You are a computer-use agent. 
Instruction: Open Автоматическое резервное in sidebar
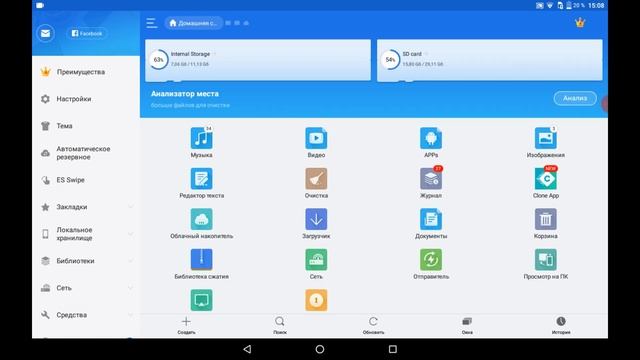[86, 153]
